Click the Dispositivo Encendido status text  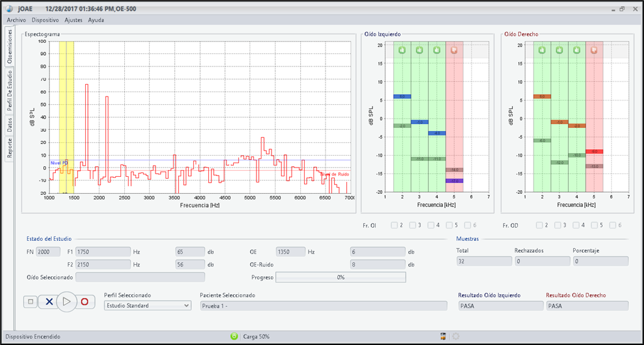[33, 336]
